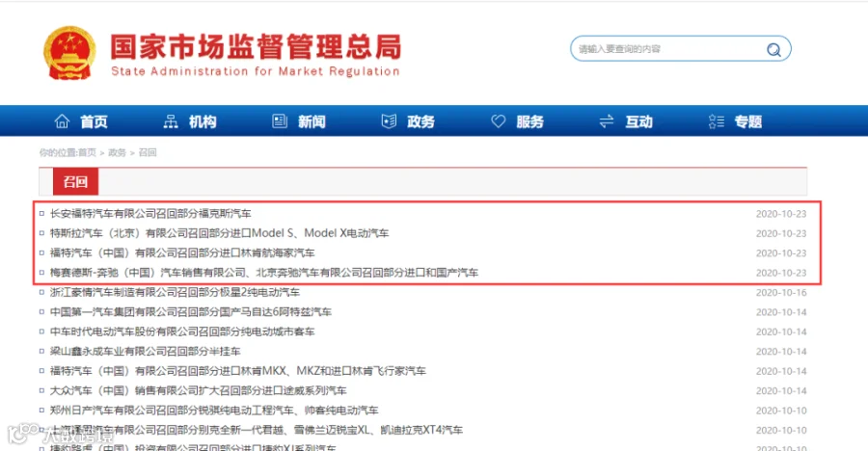The image size is (868, 451).
Task: Open the 新闻 navigation menu
Action: point(312,121)
